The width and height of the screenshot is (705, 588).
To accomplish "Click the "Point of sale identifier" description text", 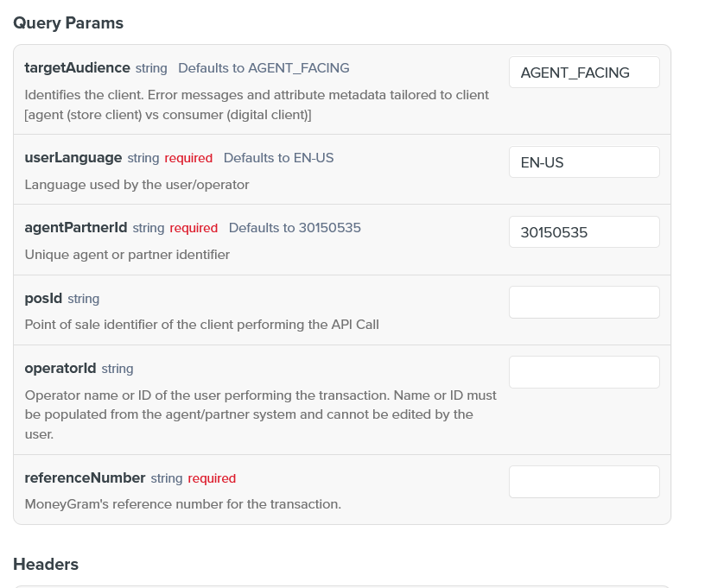I will (x=201, y=325).
